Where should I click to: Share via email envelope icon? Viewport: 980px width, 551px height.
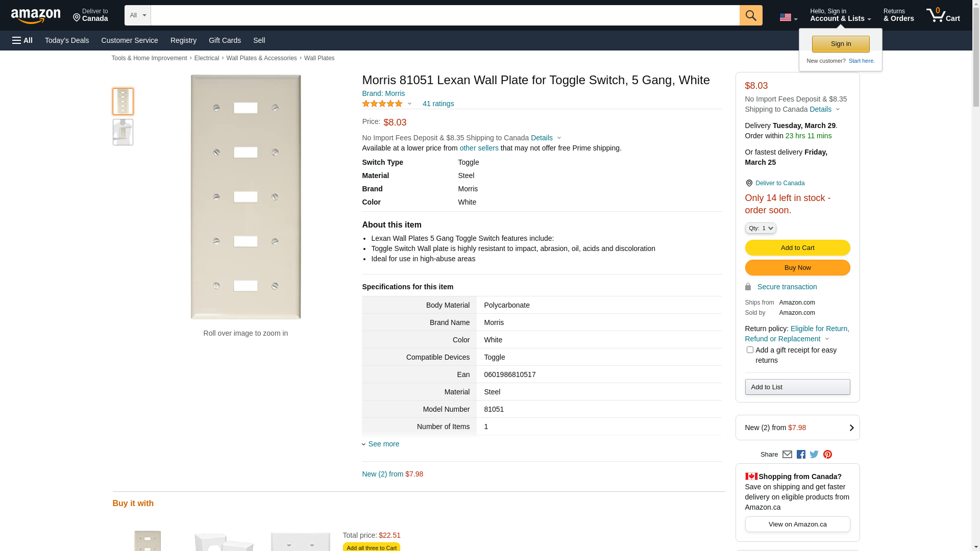pos(787,454)
